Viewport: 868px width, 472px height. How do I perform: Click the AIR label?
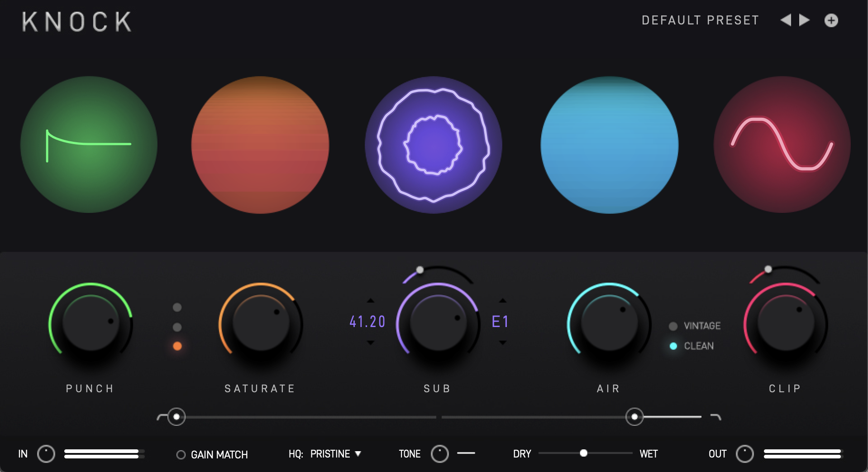(x=609, y=389)
